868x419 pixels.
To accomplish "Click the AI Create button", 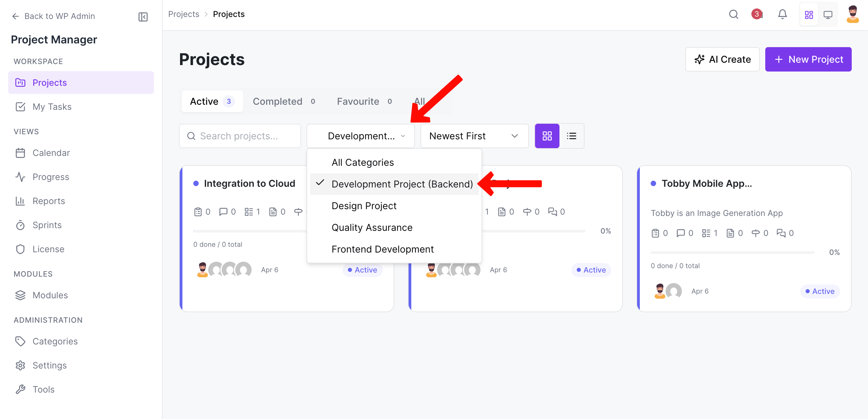I will 723,59.
